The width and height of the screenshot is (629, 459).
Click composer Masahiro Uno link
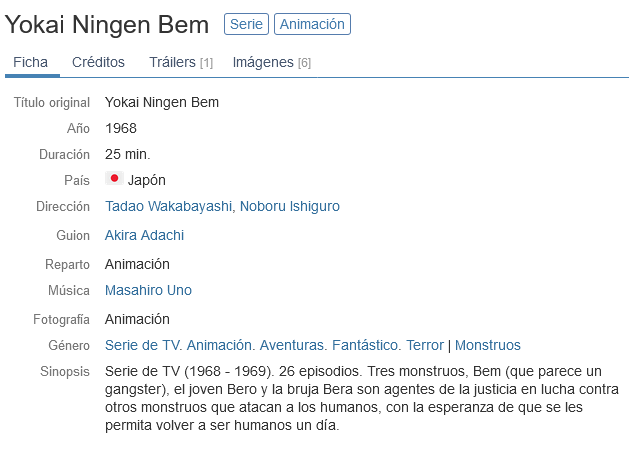click(x=148, y=290)
